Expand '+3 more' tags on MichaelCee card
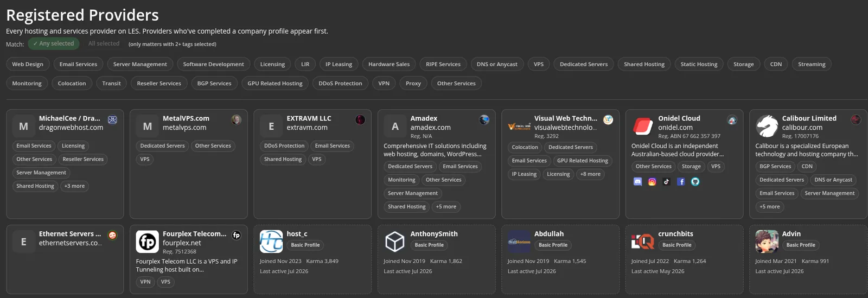Image resolution: width=868 pixels, height=298 pixels. tap(75, 186)
